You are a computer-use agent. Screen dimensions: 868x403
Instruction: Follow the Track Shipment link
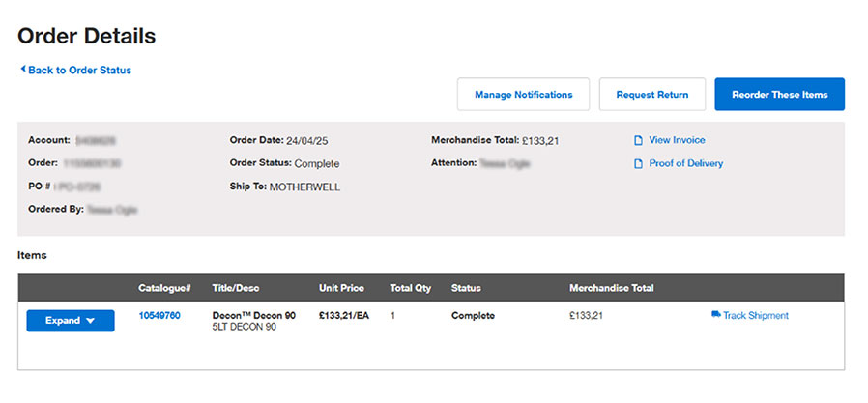(x=755, y=315)
